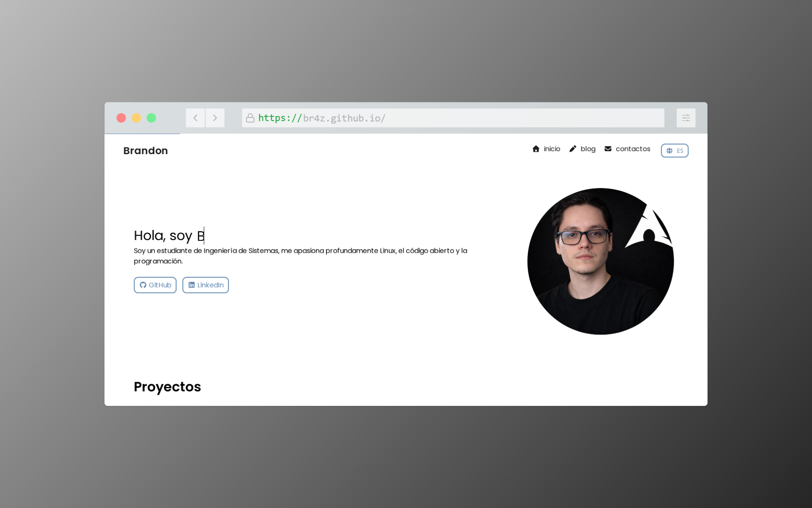The image size is (812, 508).
Task: Open Brandon's LinkedIn profile button
Action: (206, 285)
